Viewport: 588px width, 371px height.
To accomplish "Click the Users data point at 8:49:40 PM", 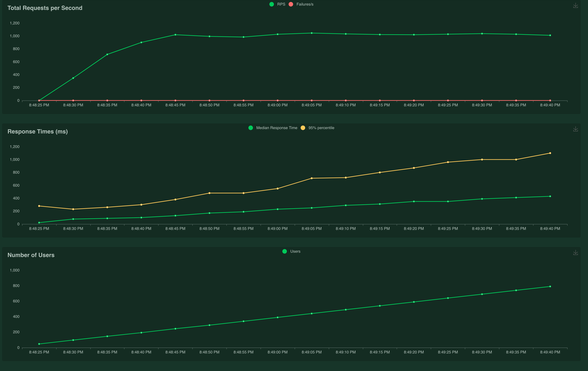I will (550, 286).
